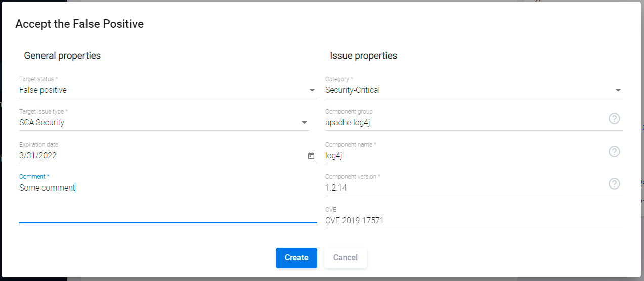Cancel the False Positive dialog
This screenshot has width=644, height=281.
pos(345,258)
